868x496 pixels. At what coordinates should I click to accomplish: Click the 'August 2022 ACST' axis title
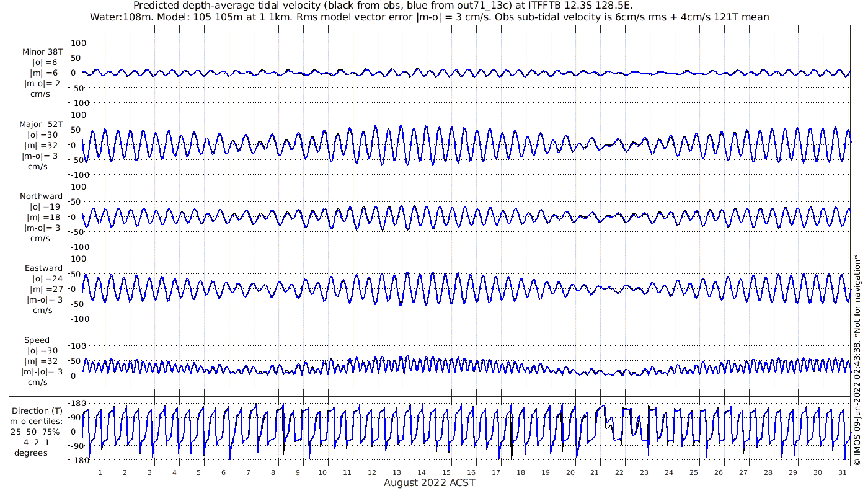(x=429, y=482)
